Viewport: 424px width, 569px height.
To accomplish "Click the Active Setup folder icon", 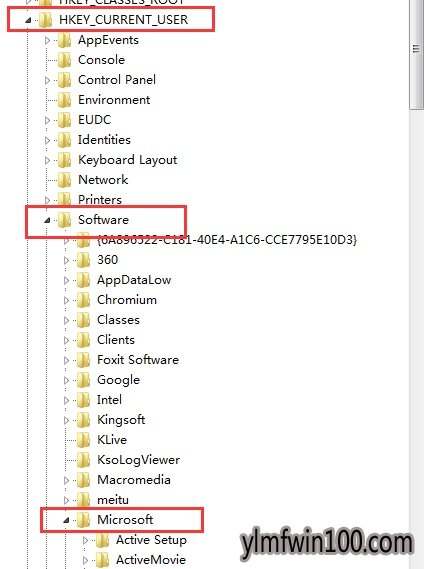I will click(102, 540).
